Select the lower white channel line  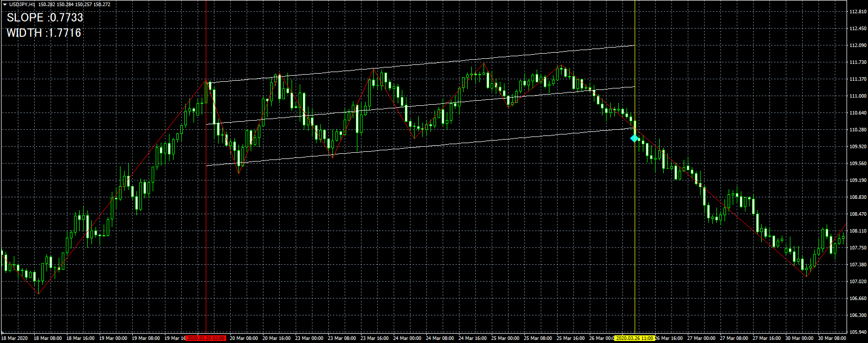pos(420,147)
